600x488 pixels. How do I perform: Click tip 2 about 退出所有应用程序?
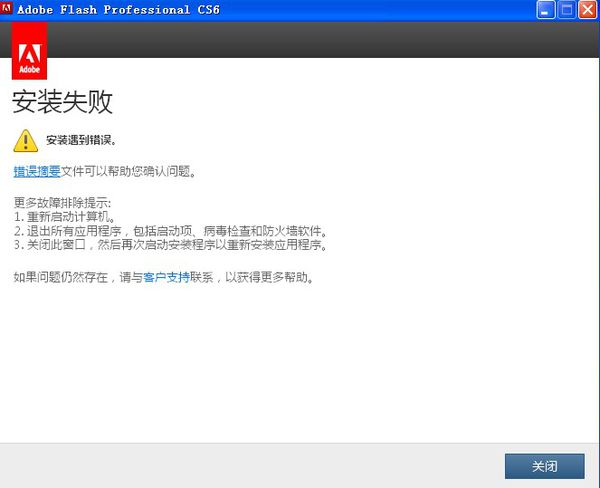click(x=171, y=231)
